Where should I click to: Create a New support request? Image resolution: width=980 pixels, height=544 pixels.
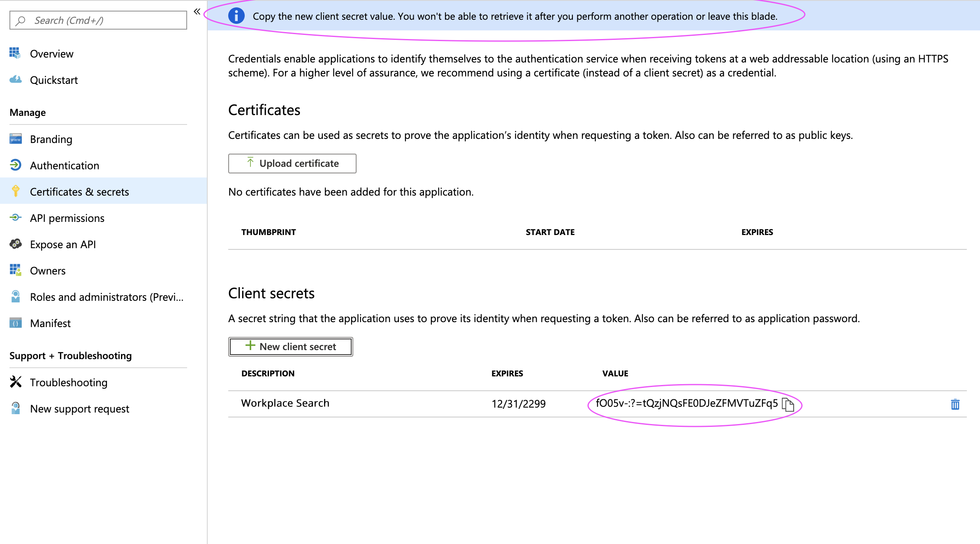(x=79, y=409)
